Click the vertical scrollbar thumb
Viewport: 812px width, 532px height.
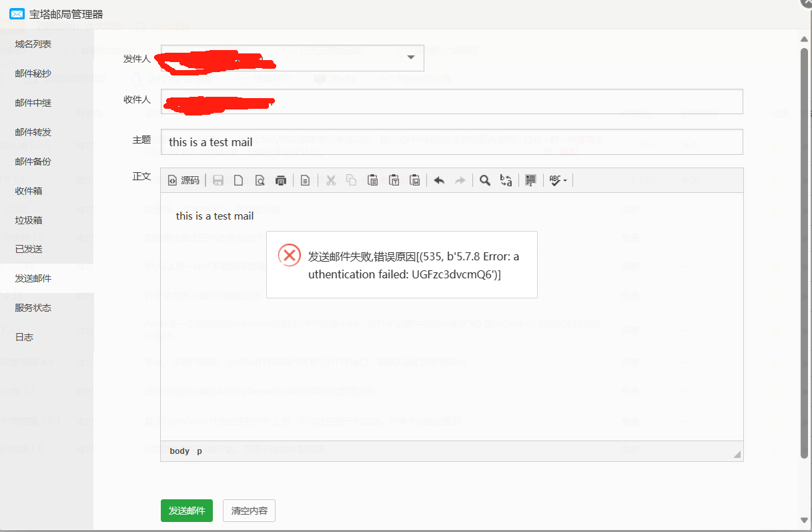(804, 252)
